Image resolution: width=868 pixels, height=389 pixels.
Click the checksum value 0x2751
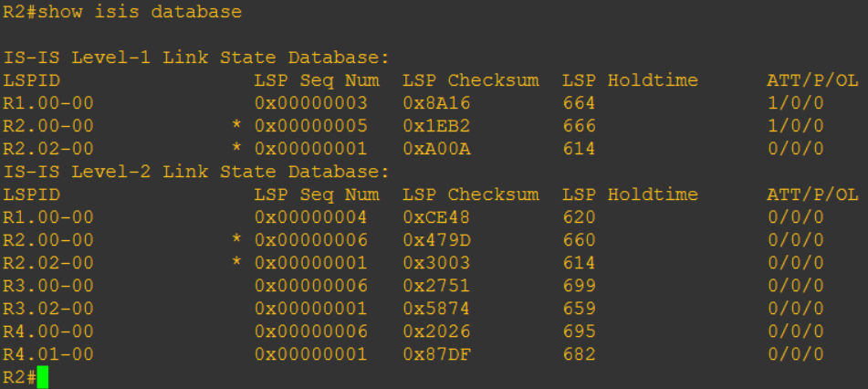pos(436,286)
